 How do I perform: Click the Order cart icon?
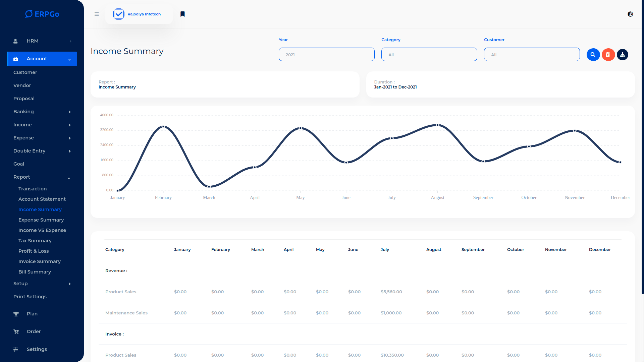[16, 332]
